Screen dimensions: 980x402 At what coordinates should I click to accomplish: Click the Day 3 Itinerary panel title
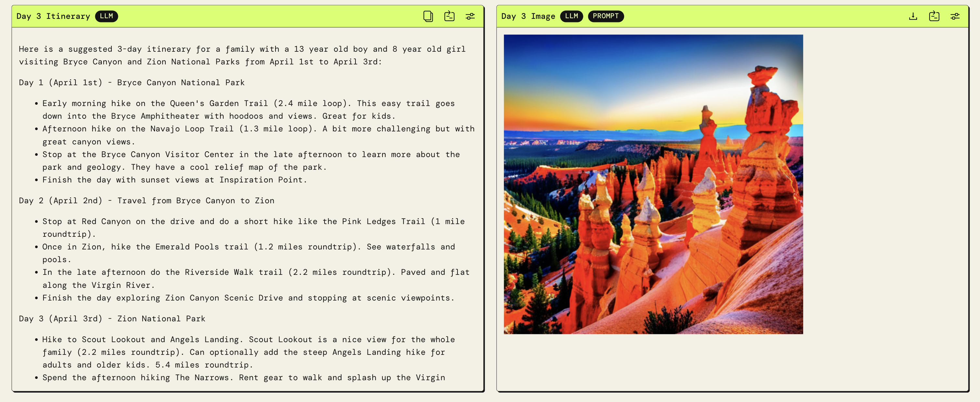53,16
